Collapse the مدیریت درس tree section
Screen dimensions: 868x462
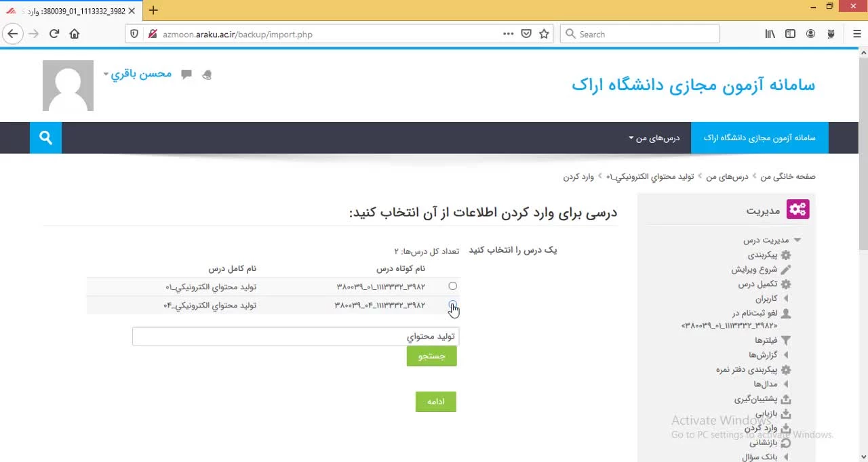tap(797, 240)
